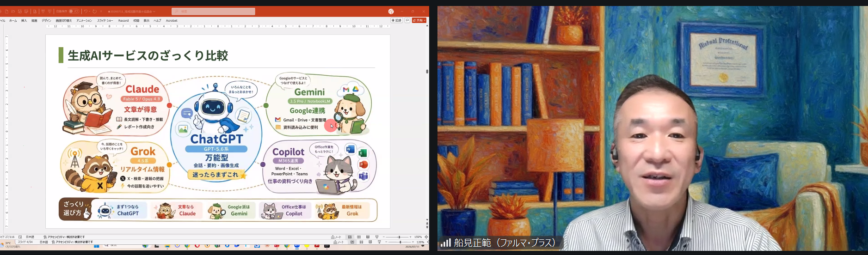The width and height of the screenshot is (868, 255).
Task: Click the 最新情報は Grok card
Action: pos(343,210)
